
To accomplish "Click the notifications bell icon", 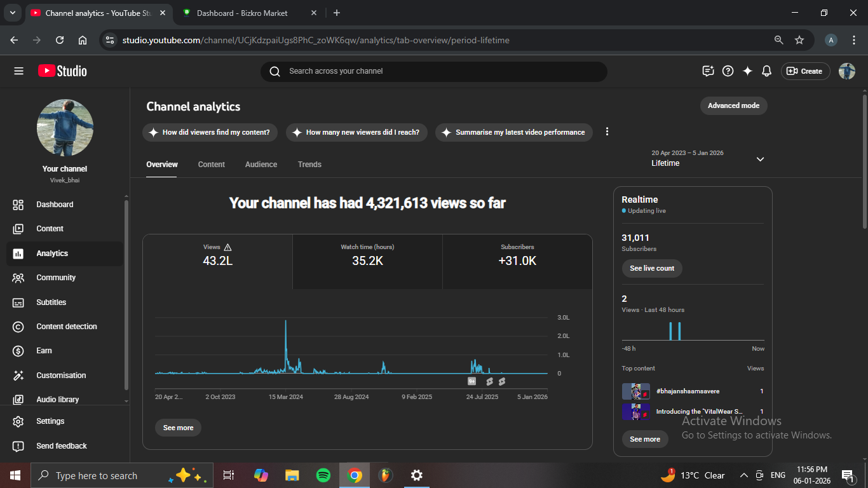I will click(x=767, y=71).
